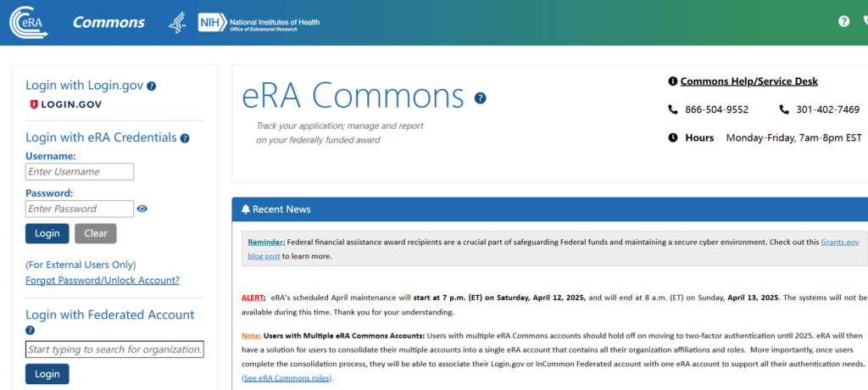Click into the Enter Password field
This screenshot has width=868, height=390.
point(80,209)
